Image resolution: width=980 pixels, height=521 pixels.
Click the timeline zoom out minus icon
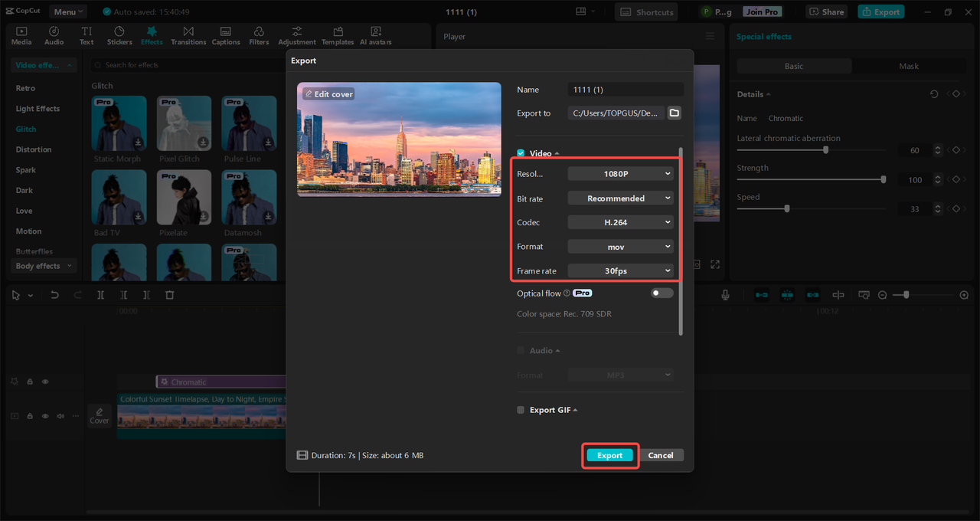(x=882, y=295)
